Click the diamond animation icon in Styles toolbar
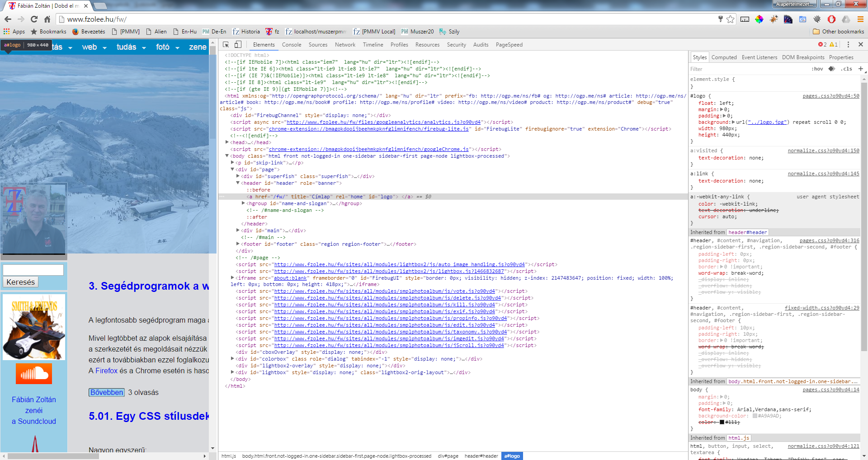 [x=832, y=69]
